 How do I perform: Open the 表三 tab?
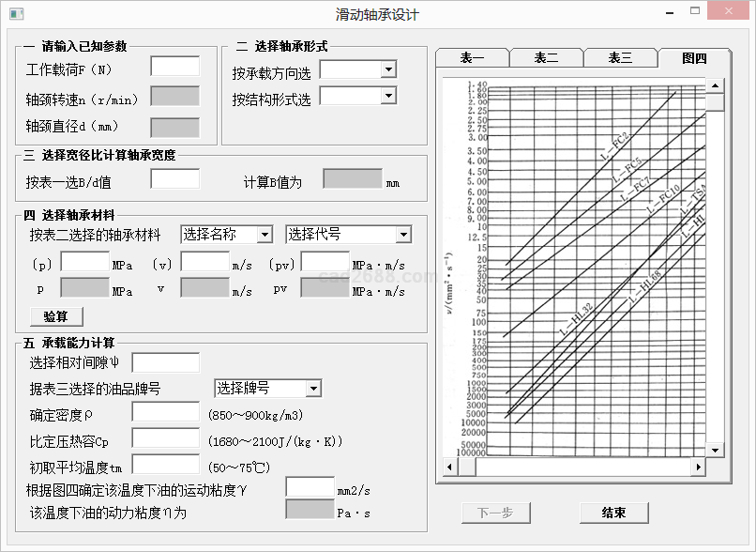tap(620, 58)
